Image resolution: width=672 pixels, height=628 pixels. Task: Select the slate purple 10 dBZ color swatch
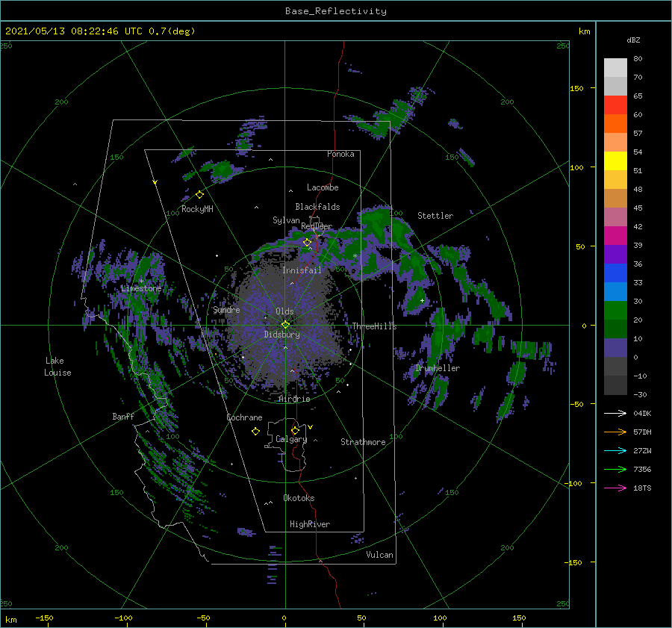point(615,348)
